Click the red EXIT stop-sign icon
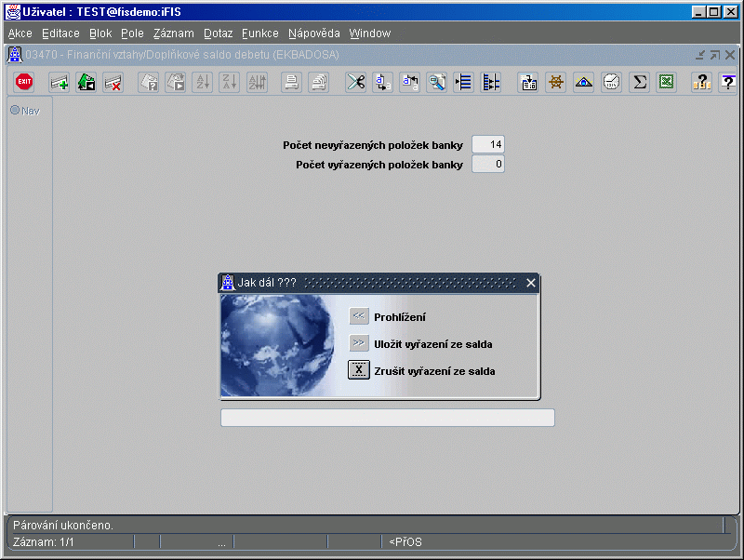The height and width of the screenshot is (560, 744). click(24, 82)
